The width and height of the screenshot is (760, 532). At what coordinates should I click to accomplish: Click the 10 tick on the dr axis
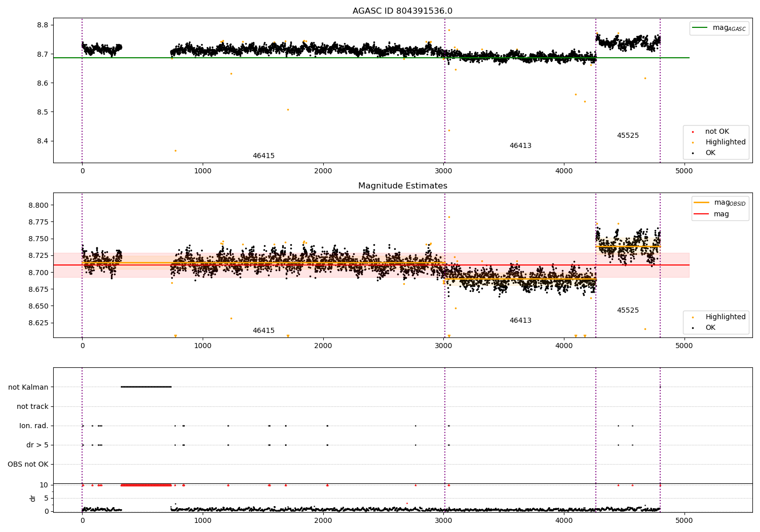coord(44,485)
